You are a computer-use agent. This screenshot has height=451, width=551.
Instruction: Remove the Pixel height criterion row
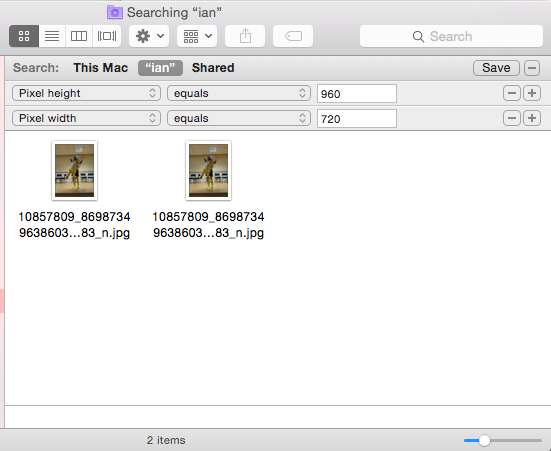512,93
